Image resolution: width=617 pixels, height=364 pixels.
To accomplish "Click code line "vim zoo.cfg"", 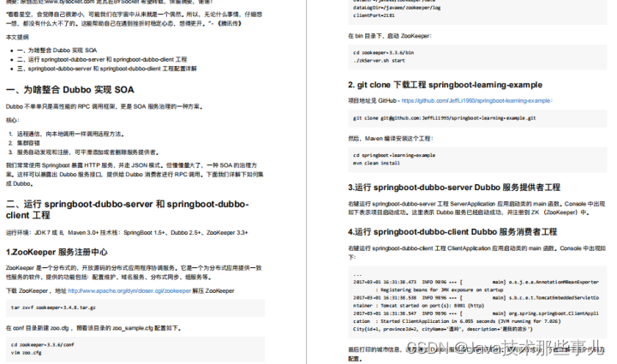I will (26, 353).
